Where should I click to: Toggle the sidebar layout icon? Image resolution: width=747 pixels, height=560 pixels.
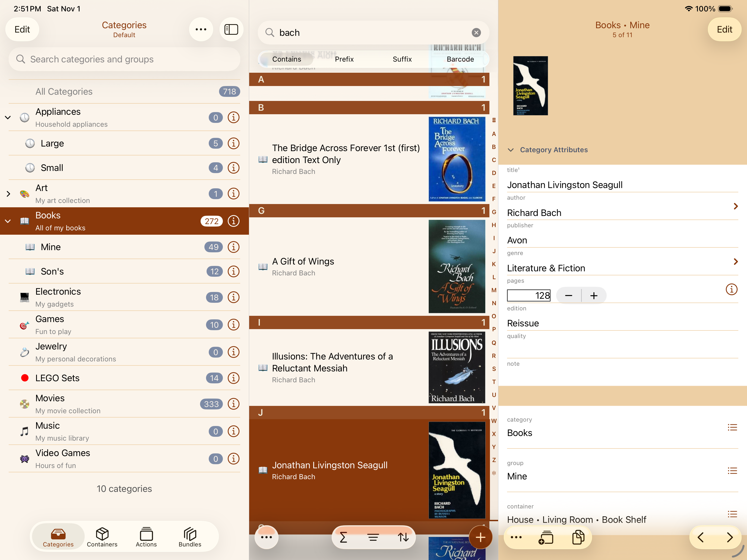pyautogui.click(x=231, y=29)
